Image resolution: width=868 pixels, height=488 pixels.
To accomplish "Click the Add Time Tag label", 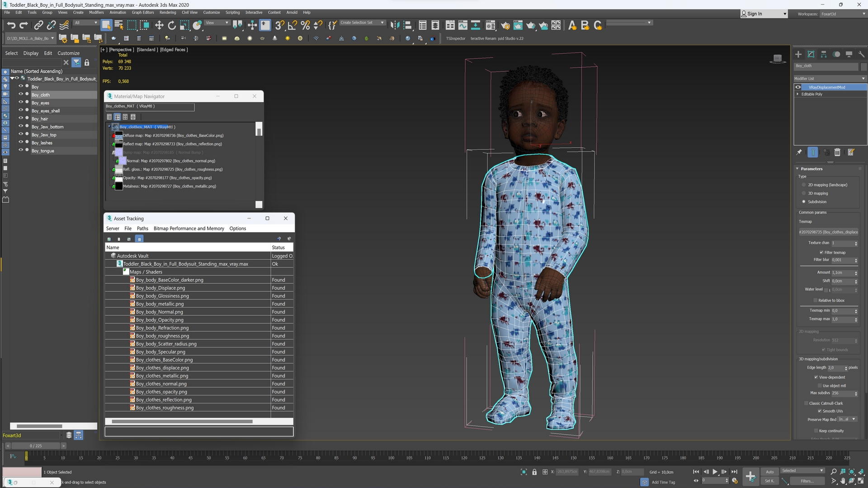I will click(663, 482).
